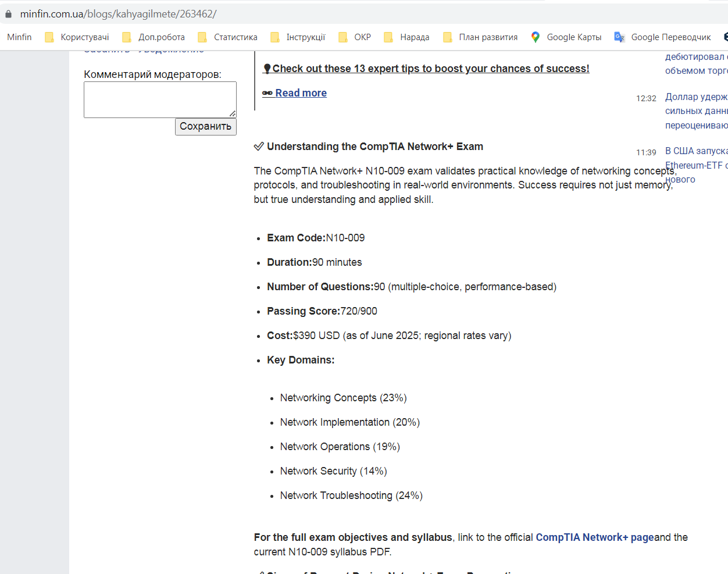The width and height of the screenshot is (728, 574).
Task: Click the 'Key Domains:' list item
Action: pos(301,360)
